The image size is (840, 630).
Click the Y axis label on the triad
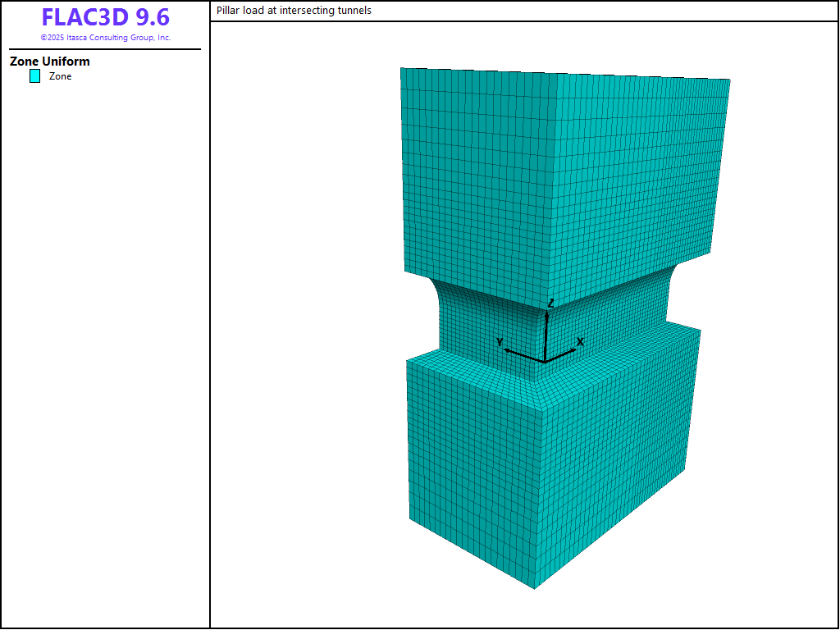pos(500,342)
